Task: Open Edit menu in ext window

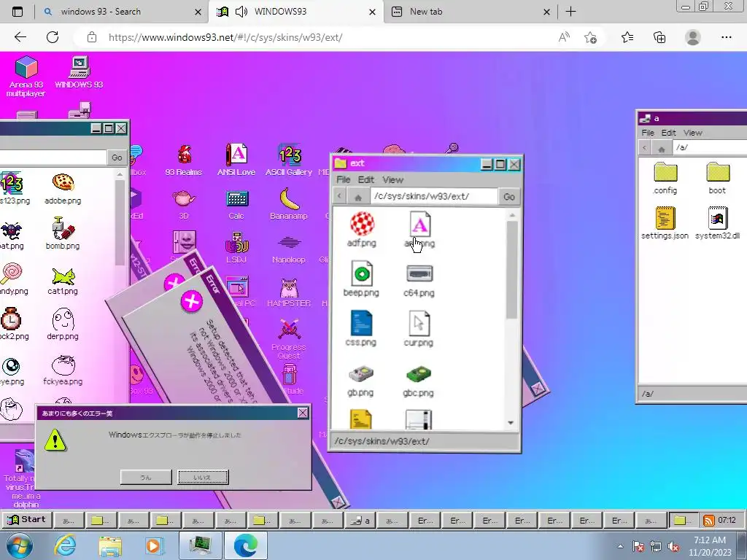Action: click(366, 179)
